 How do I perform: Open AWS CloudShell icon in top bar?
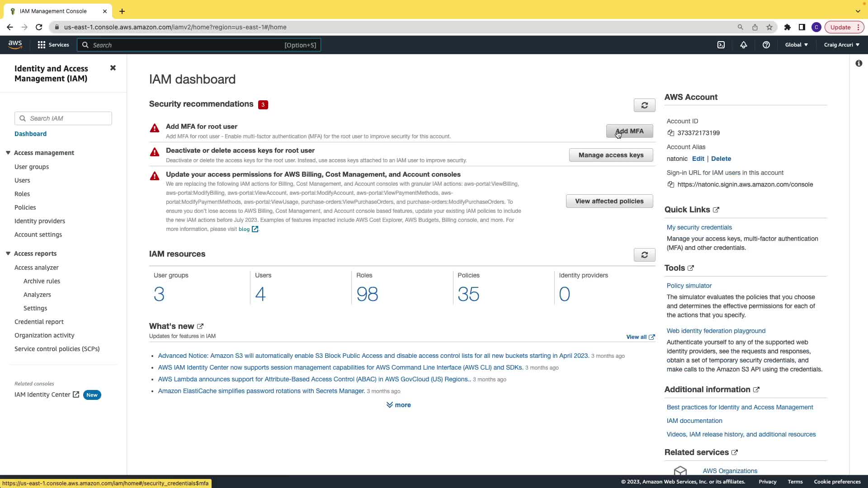tap(721, 45)
